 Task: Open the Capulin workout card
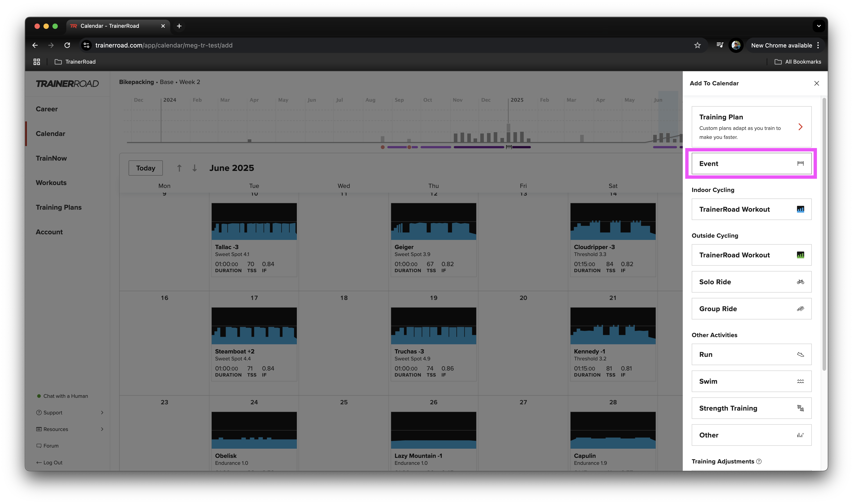click(x=613, y=441)
